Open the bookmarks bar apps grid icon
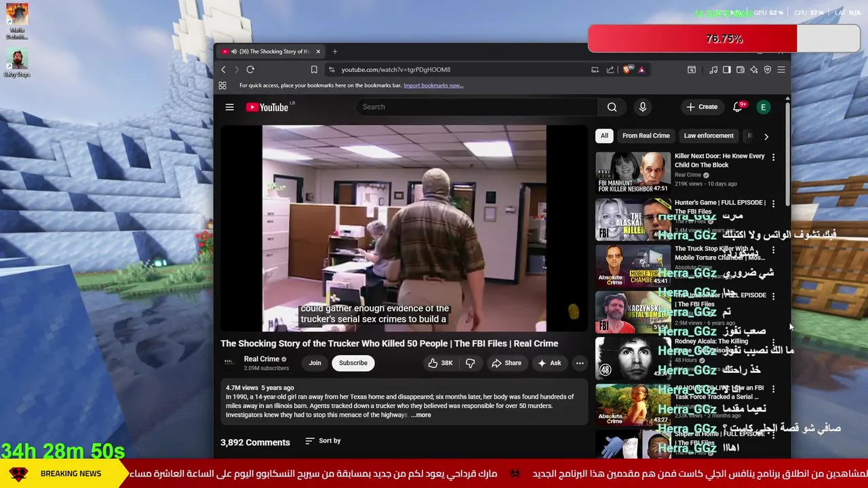The image size is (868, 488). pyautogui.click(x=222, y=85)
